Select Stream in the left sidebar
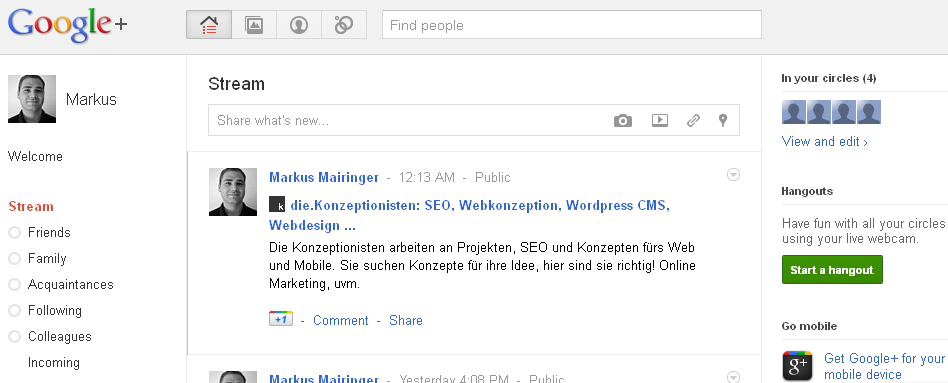This screenshot has height=383, width=948. 31,206
